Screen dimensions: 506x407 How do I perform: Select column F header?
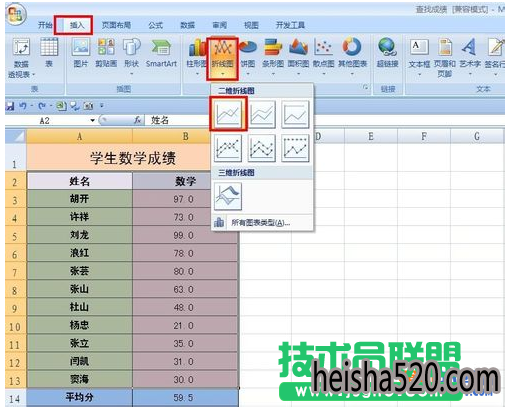424,136
